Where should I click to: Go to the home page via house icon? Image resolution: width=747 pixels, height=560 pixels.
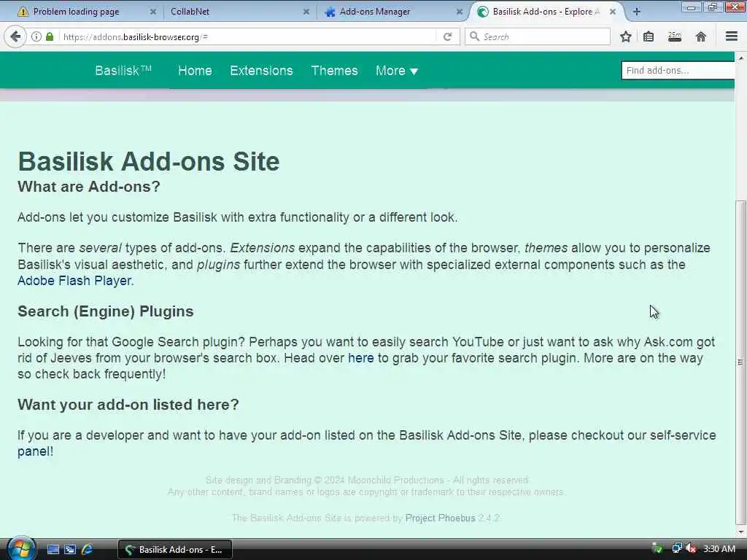701,36
